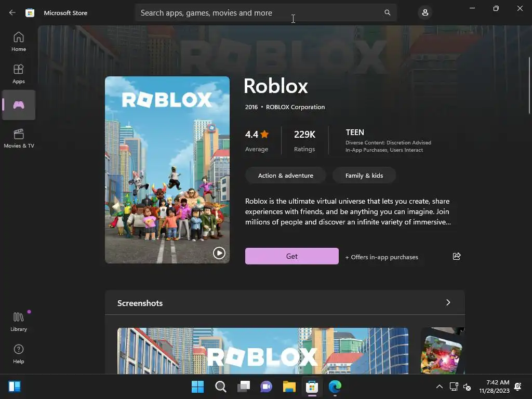This screenshot has height=399, width=532.
Task: Click the Get button to install Roblox
Action: (x=292, y=256)
